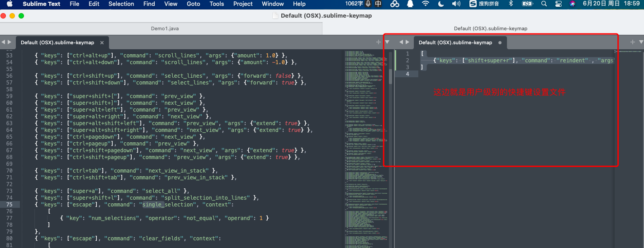Click the left pane vertical scrollbar

point(391,77)
